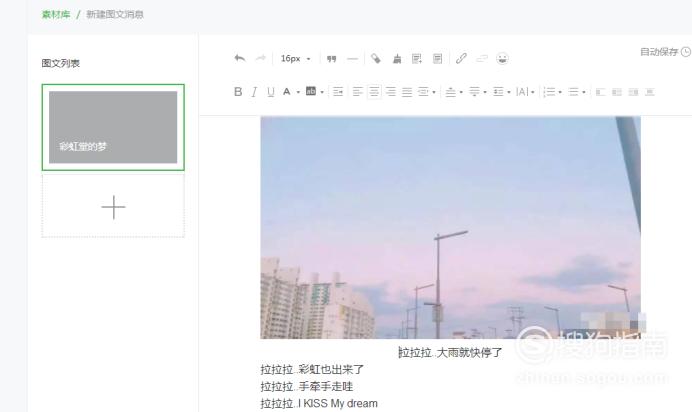Viewport: 692px width, 412px height.
Task: Click the 新建图文消息 breadcrumb text
Action: pos(115,15)
